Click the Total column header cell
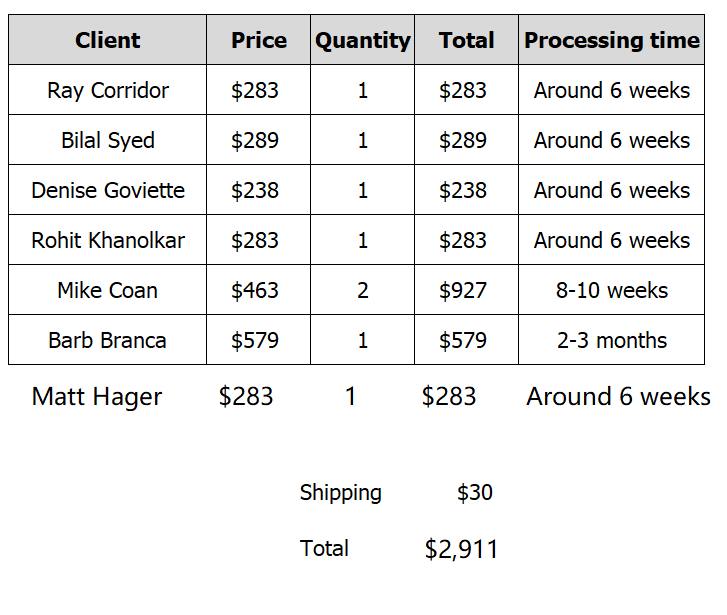Image resolution: width=727 pixels, height=615 pixels. click(466, 40)
